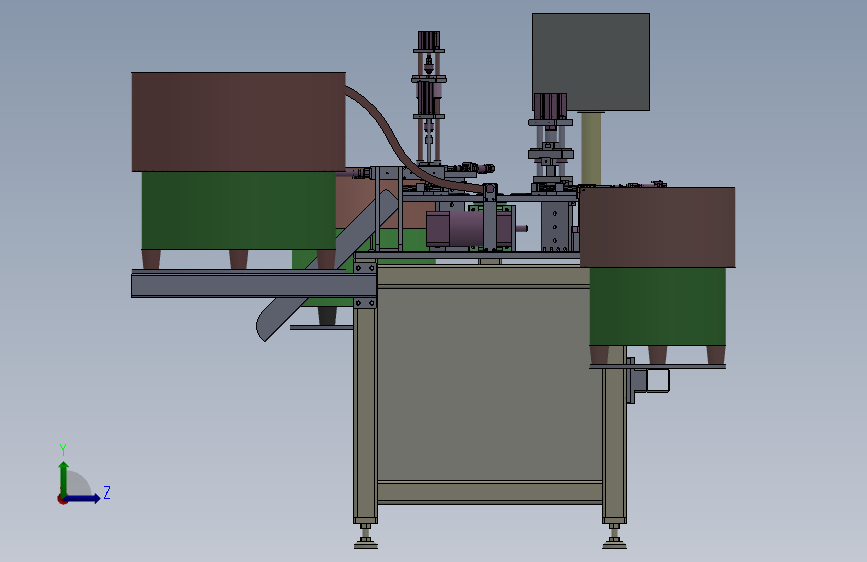Select the dark gray control box at top
The width and height of the screenshot is (867, 562).
pyautogui.click(x=591, y=62)
